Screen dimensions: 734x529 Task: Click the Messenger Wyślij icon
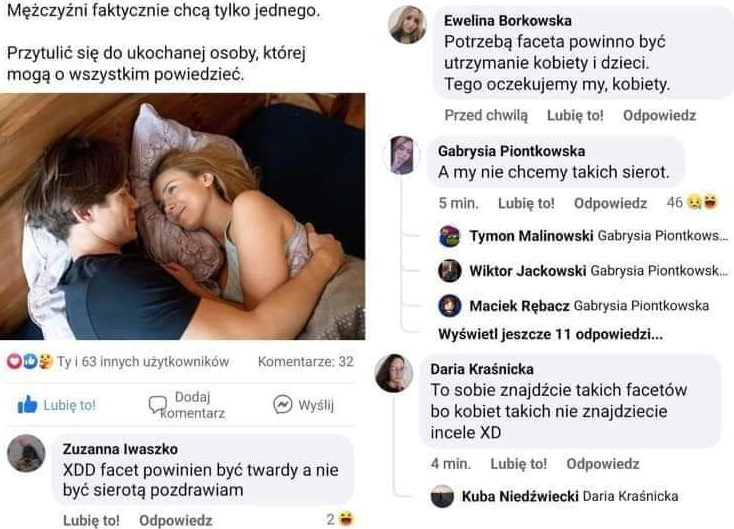(x=282, y=404)
